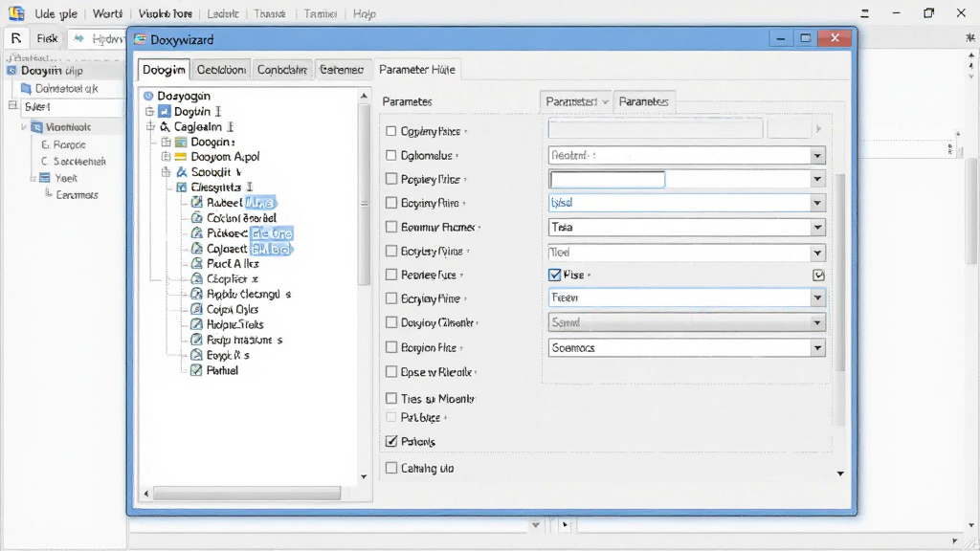Click the R toolbar icon in the main window

pos(16,38)
